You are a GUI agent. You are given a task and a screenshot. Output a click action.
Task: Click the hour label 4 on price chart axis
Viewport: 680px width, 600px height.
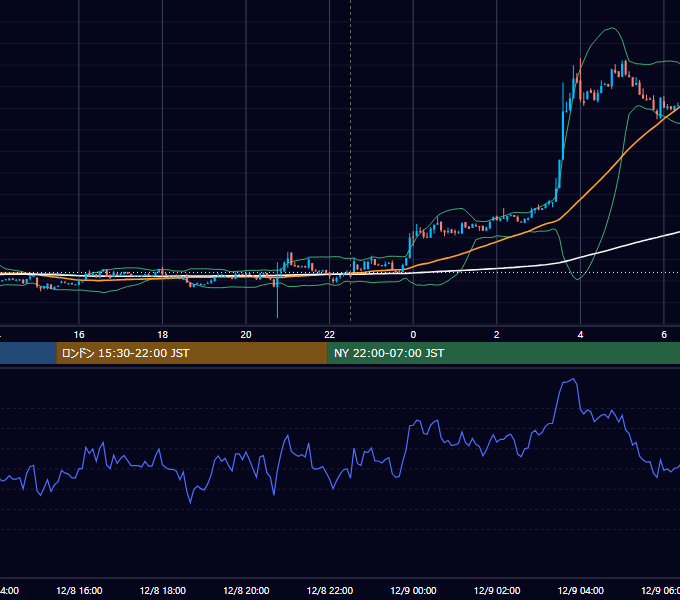click(580, 335)
